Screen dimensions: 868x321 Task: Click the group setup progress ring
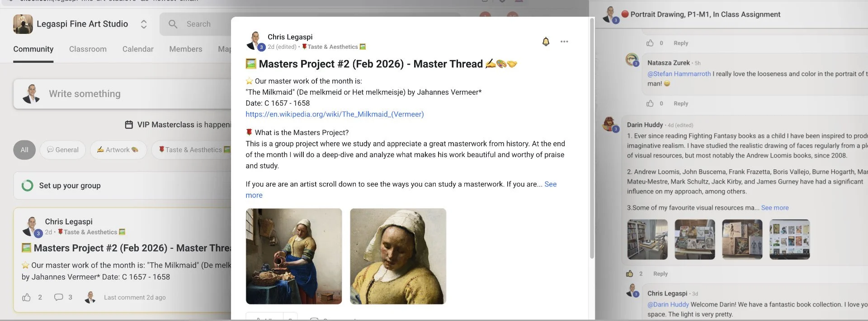(28, 186)
